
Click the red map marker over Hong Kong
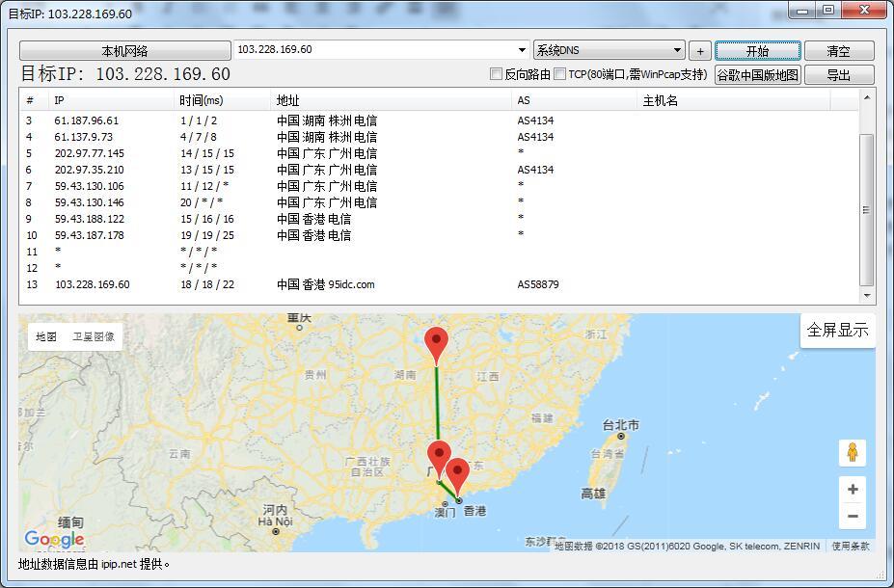pyautogui.click(x=458, y=473)
